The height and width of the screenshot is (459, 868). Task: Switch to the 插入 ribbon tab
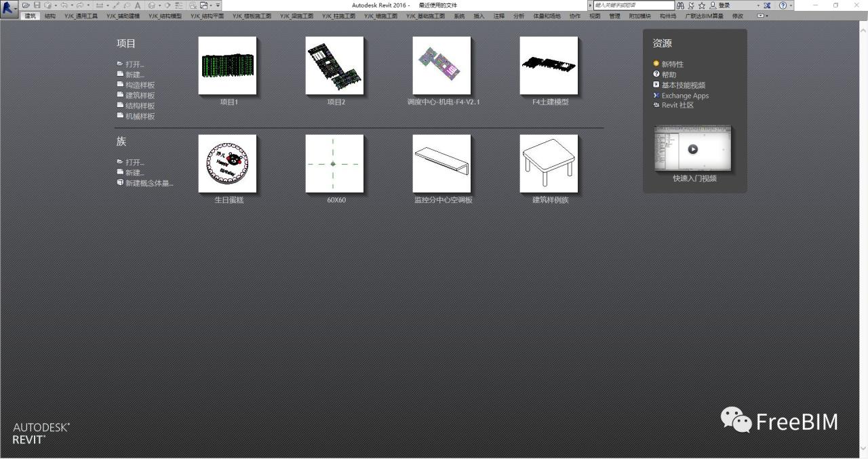pyautogui.click(x=479, y=16)
